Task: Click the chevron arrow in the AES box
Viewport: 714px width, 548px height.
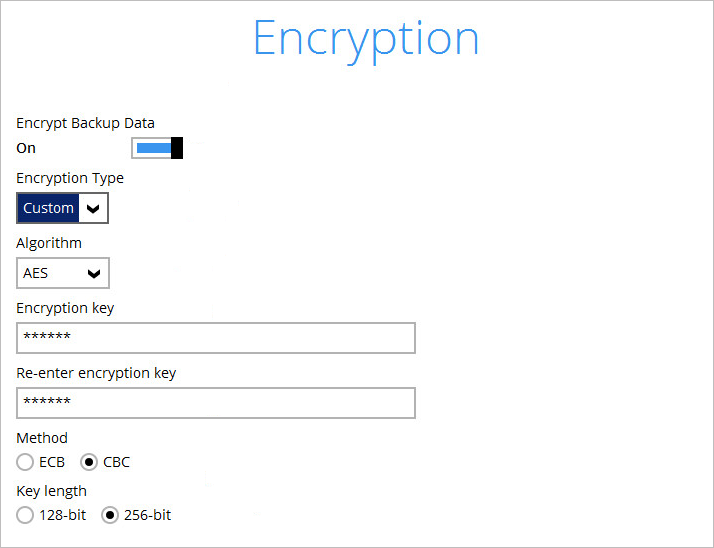Action: (x=94, y=273)
